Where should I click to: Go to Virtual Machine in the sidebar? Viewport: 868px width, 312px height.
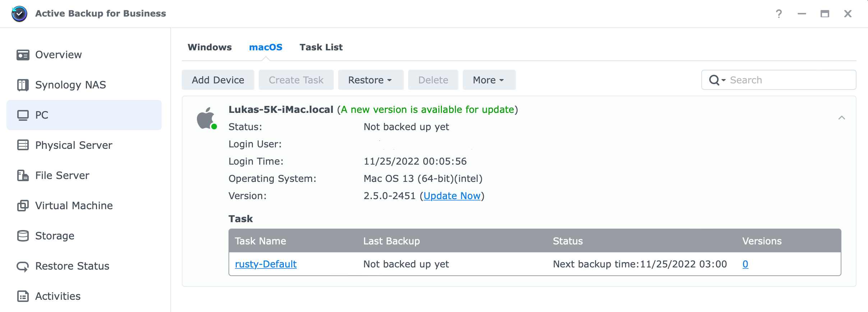coord(84,206)
